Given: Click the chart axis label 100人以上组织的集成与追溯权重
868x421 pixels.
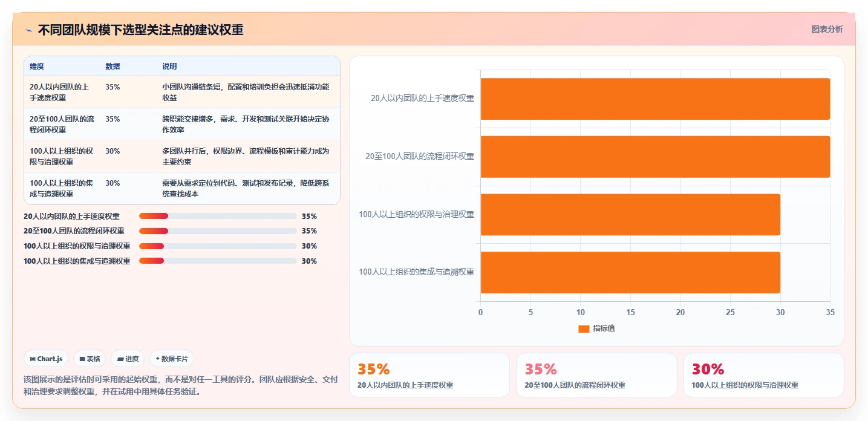Looking at the screenshot, I should 417,272.
